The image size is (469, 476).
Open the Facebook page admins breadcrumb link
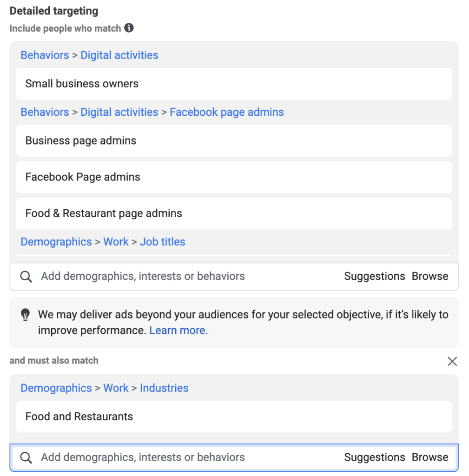(x=226, y=112)
